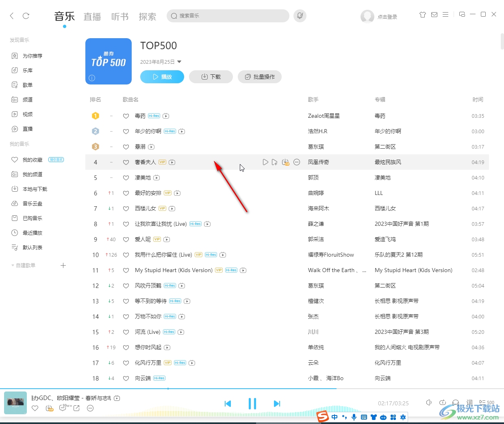Image resolution: width=504 pixels, height=424 pixels.
Task: Favorite the song 悬溺
Action: click(126, 147)
